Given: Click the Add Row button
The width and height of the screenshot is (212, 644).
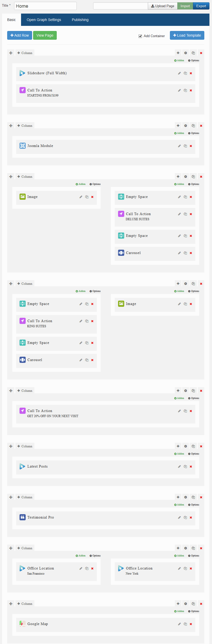Looking at the screenshot, I should [x=20, y=35].
